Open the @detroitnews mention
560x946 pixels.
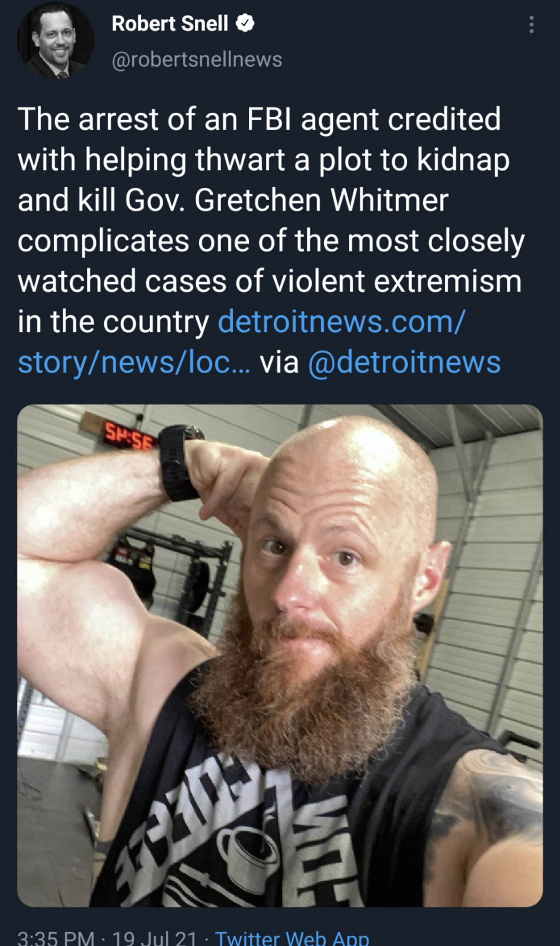tap(404, 362)
